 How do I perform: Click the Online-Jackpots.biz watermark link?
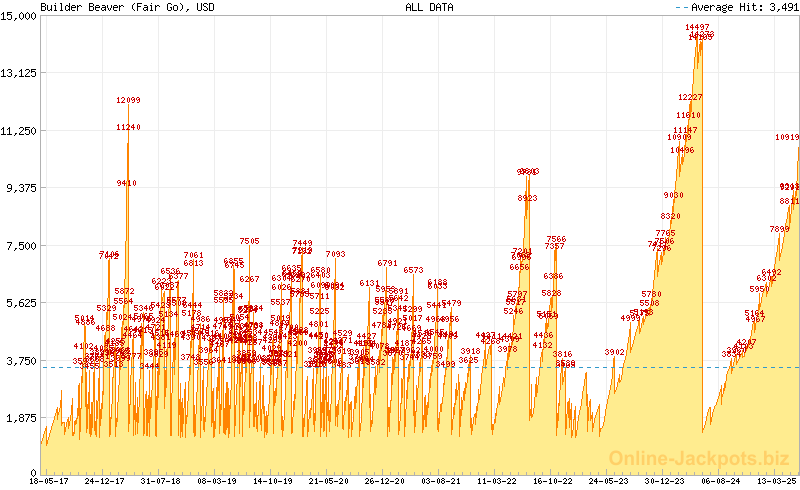click(702, 458)
